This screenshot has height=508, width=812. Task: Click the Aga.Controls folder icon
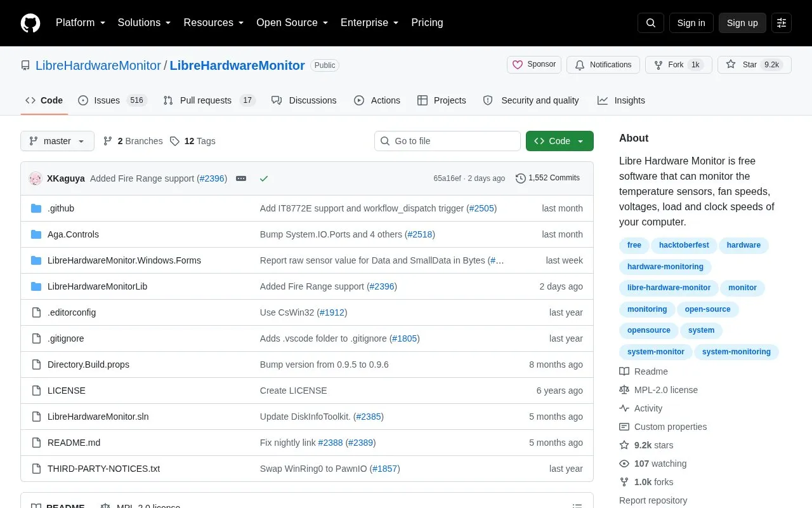[36, 234]
